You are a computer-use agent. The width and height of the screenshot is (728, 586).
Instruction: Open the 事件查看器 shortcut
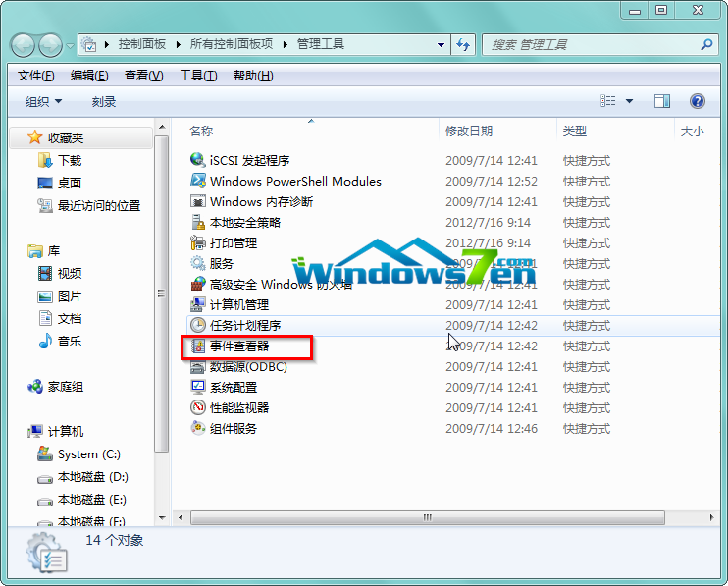238,346
